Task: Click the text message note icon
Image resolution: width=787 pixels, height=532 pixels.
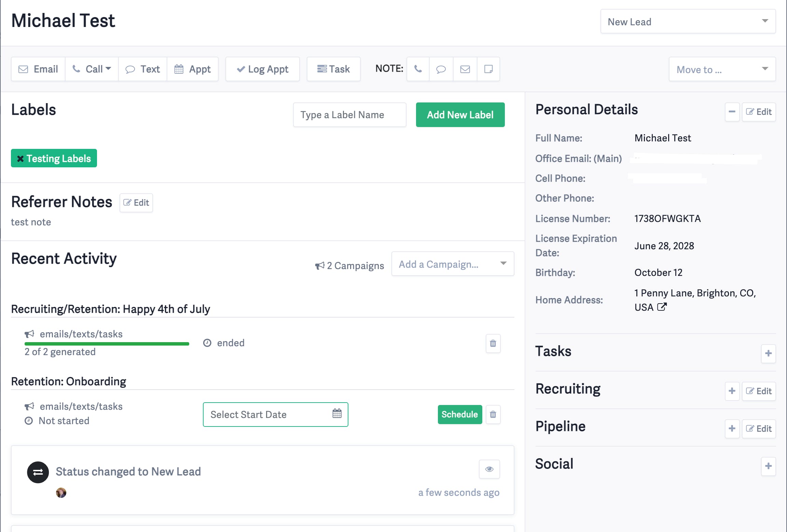Action: [x=441, y=69]
